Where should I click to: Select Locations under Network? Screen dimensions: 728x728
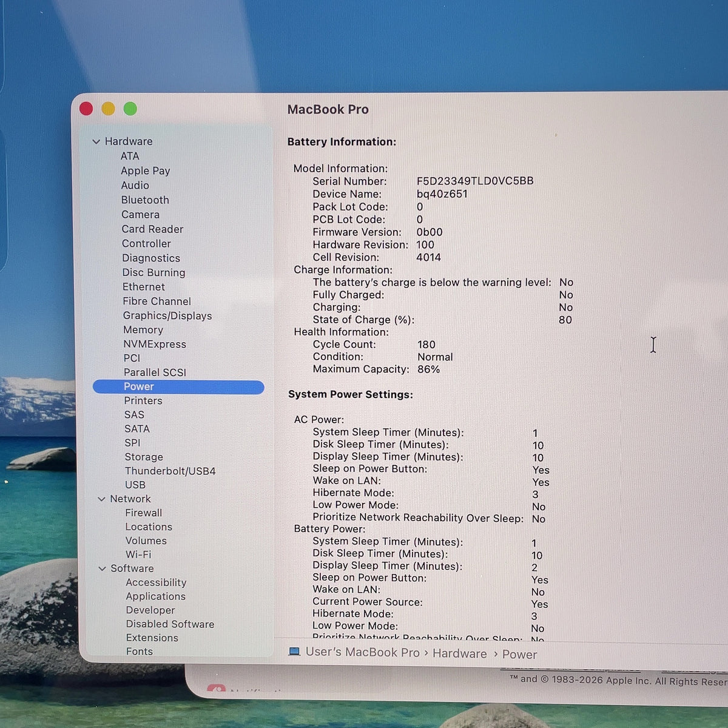(149, 527)
